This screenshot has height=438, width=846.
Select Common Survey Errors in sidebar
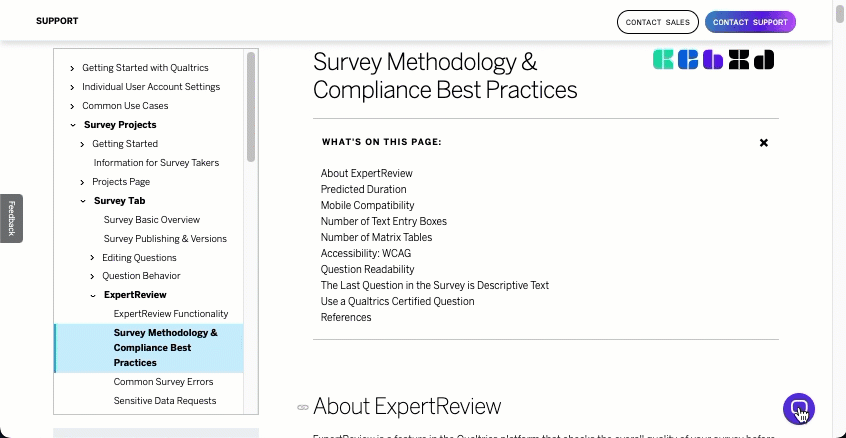coord(163,382)
